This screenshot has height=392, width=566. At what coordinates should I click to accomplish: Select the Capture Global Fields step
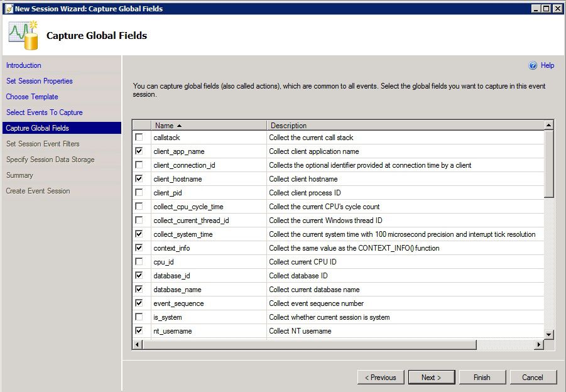point(62,128)
